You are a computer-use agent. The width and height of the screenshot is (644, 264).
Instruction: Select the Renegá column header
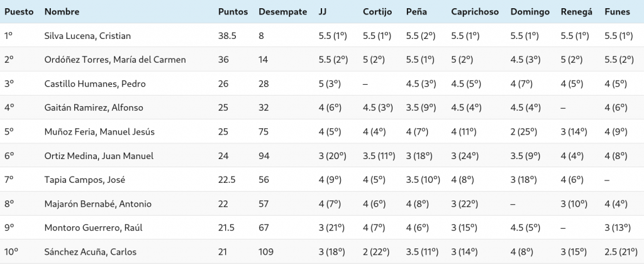(x=576, y=11)
